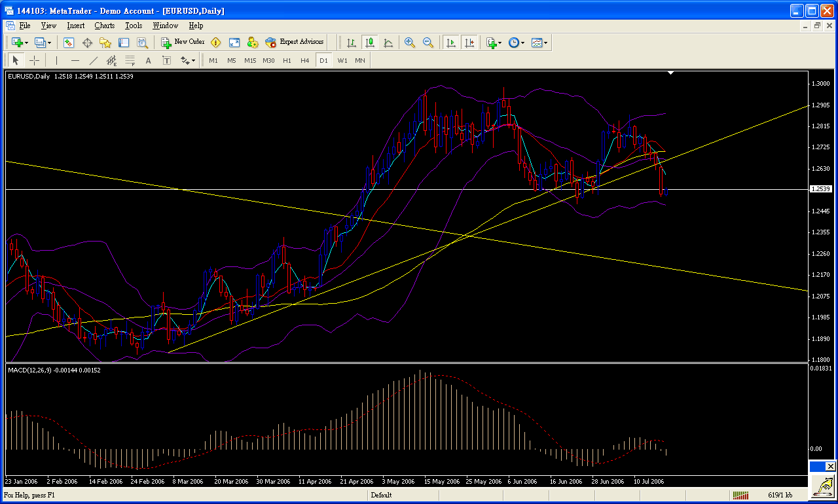
Task: Click the 619/1 kb connection status
Action: [x=780, y=495]
